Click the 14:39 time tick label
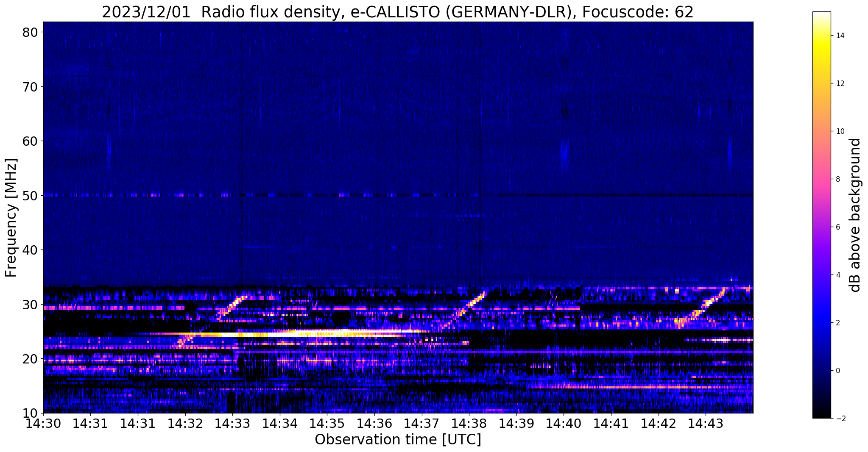 516,424
